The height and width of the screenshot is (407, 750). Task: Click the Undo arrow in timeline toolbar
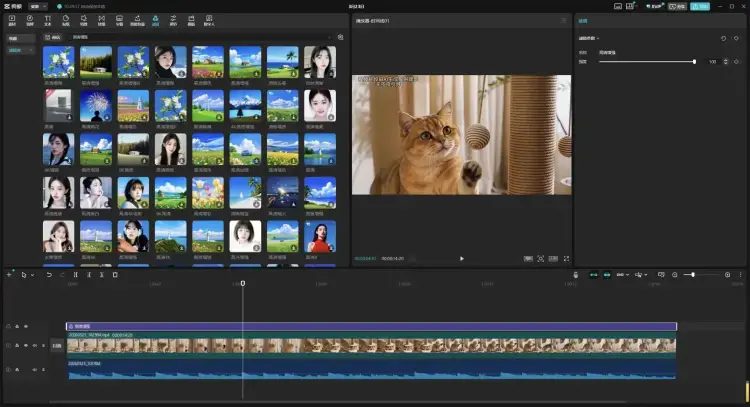(49, 274)
